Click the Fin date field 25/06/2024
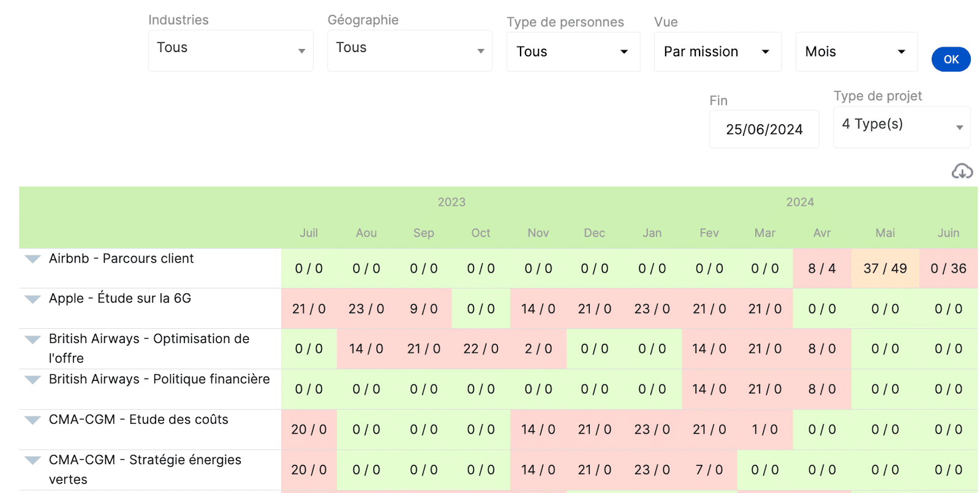980x493 pixels. click(x=764, y=129)
